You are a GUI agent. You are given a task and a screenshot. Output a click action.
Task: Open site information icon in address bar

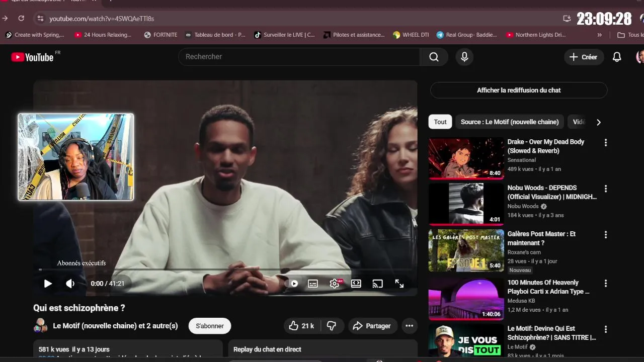point(40,19)
